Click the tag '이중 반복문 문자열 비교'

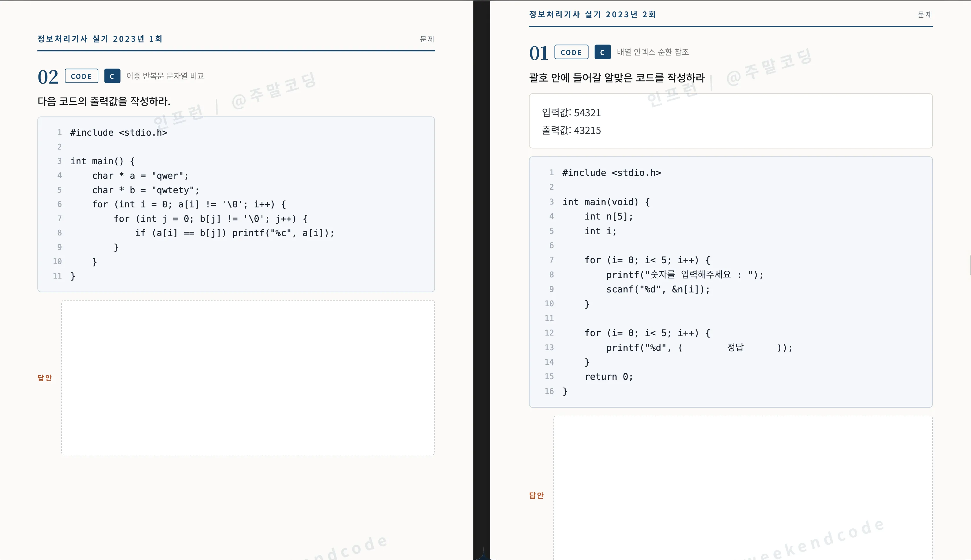pos(165,76)
